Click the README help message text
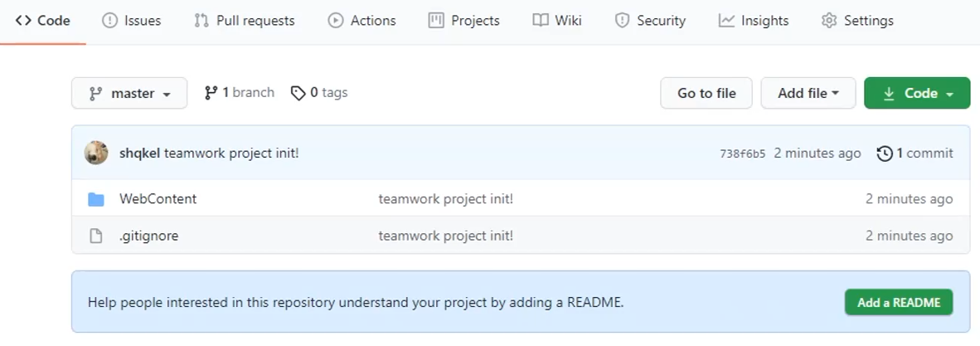 point(356,303)
